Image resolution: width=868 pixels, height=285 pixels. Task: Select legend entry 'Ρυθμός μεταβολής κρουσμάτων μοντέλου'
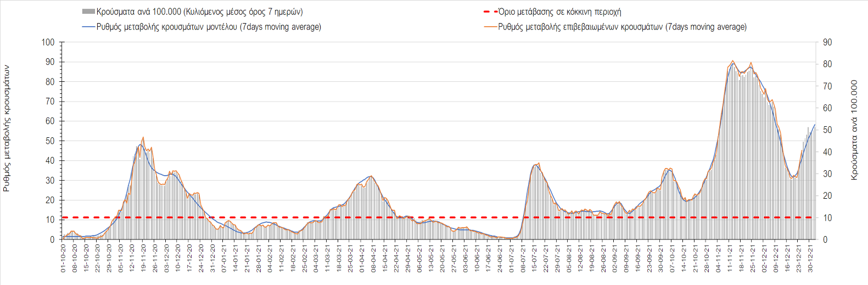pos(209,27)
